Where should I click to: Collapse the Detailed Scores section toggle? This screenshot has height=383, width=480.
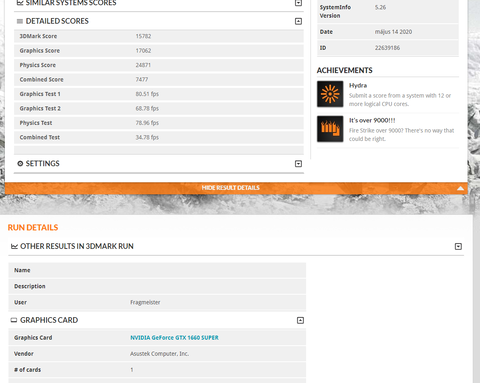298,21
